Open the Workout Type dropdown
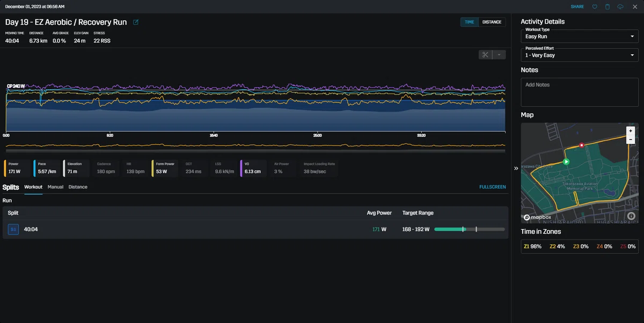This screenshot has width=644, height=323. pyautogui.click(x=580, y=36)
